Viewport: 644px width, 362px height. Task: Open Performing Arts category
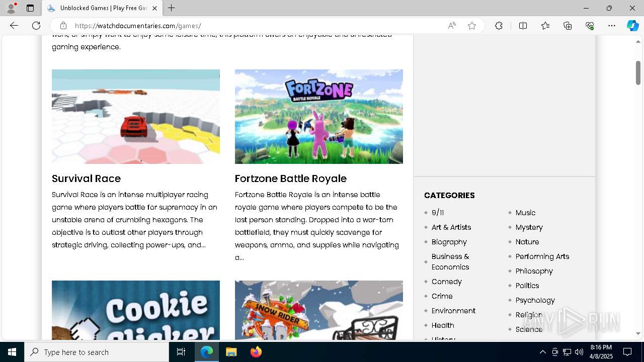[542, 256]
